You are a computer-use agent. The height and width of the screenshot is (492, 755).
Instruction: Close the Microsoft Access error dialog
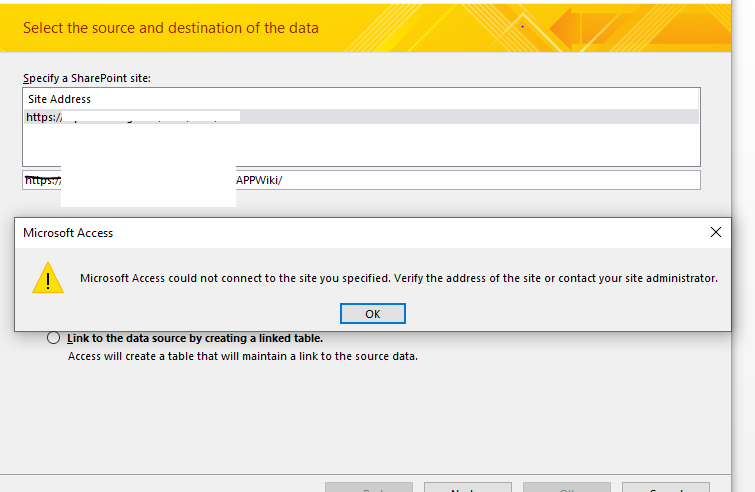[716, 232]
